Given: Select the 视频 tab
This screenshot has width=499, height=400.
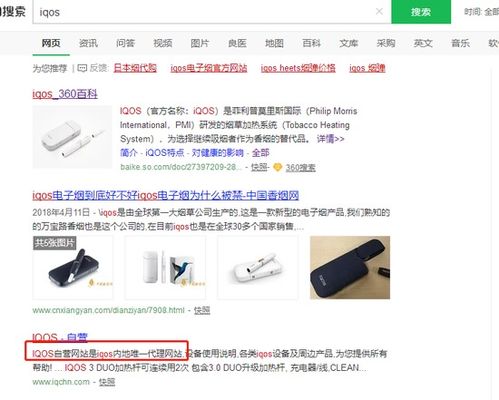Looking at the screenshot, I should point(163,43).
